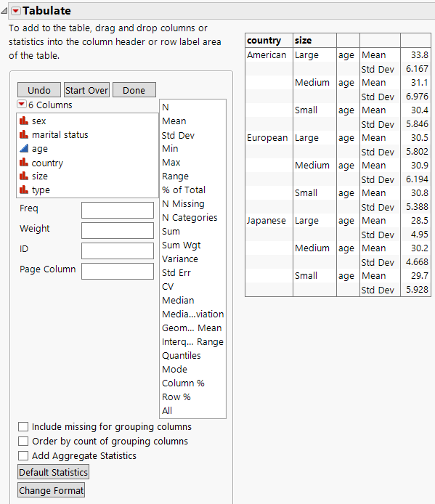This screenshot has width=435, height=504.
Task: Select the CV statistic
Action: coord(168,287)
